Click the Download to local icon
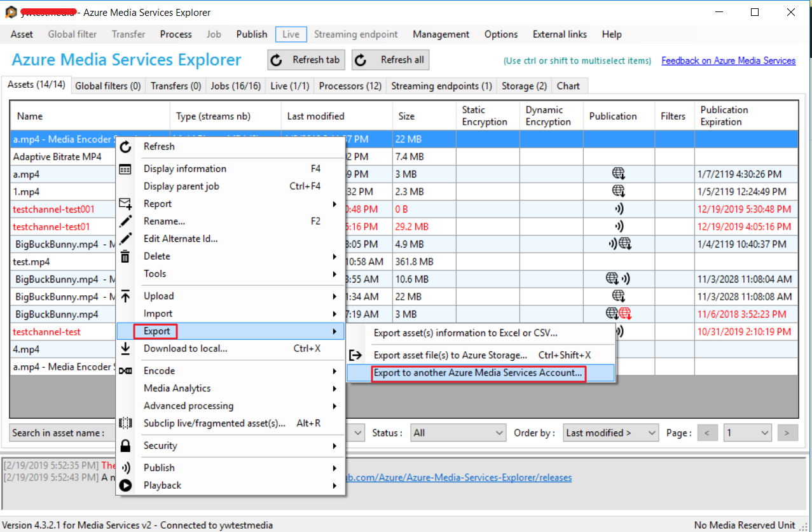812x532 pixels. (x=125, y=349)
